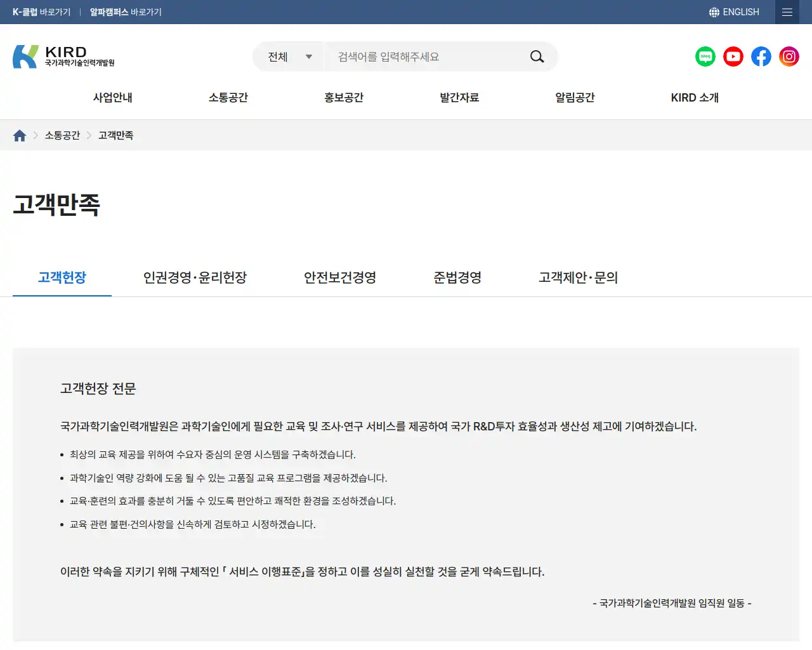The height and width of the screenshot is (650, 812).
Task: Focus the 검색어를 입력해주세요 search field
Action: click(426, 56)
